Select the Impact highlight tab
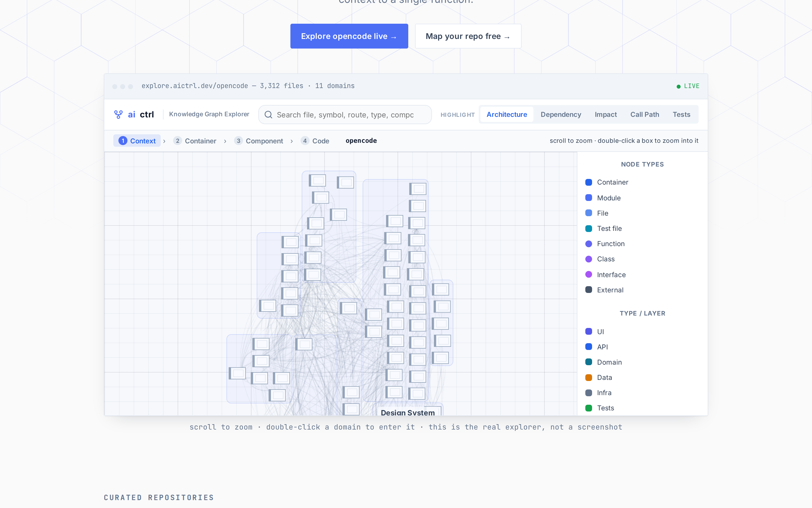Image resolution: width=812 pixels, height=508 pixels. coord(606,115)
